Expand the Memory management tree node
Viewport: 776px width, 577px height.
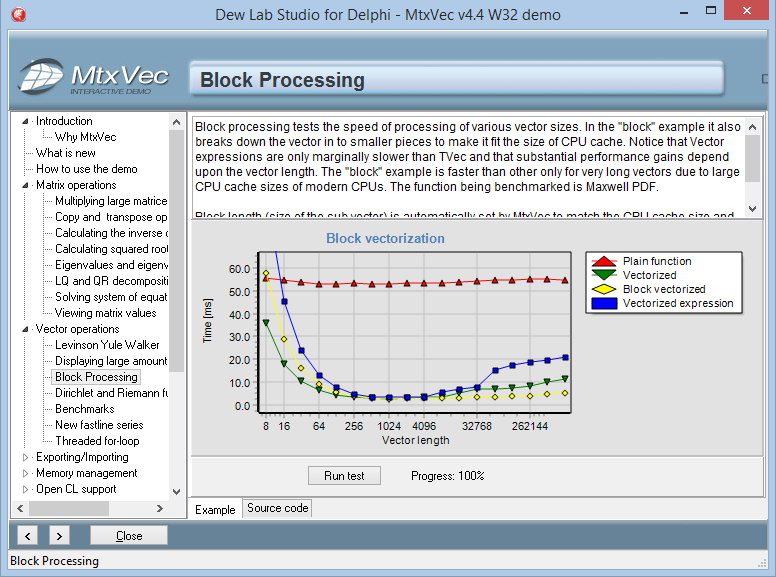(x=25, y=474)
